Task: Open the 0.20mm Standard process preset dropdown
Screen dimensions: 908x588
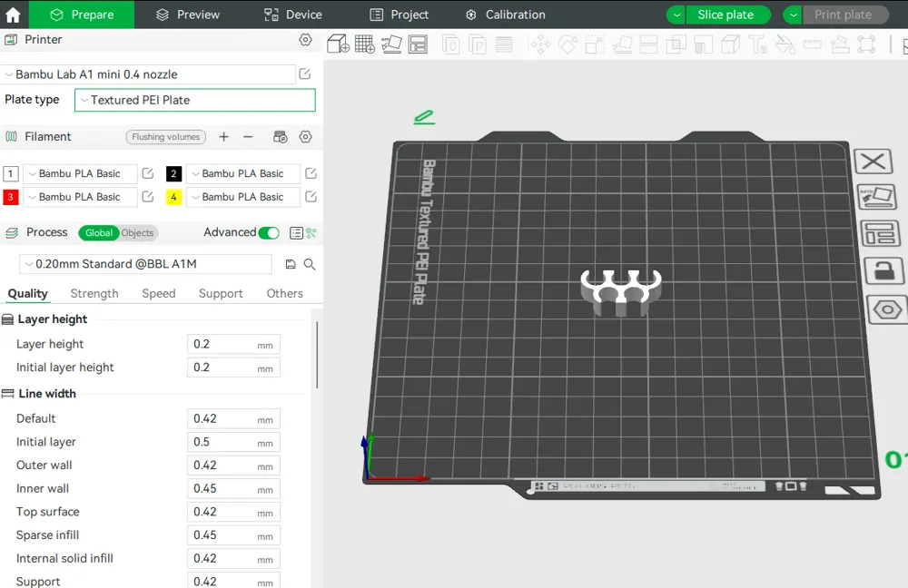Action: 146,264
